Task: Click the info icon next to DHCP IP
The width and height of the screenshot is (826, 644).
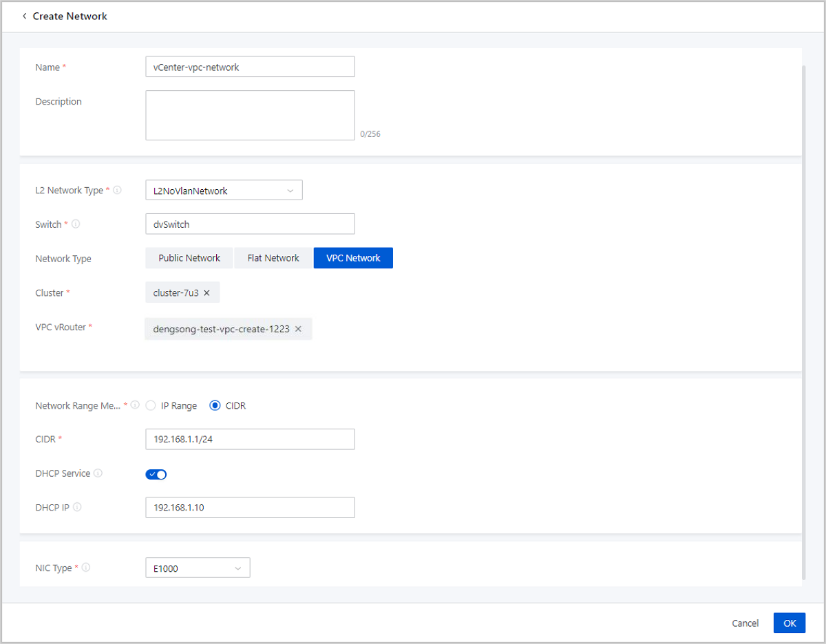Action: [77, 508]
